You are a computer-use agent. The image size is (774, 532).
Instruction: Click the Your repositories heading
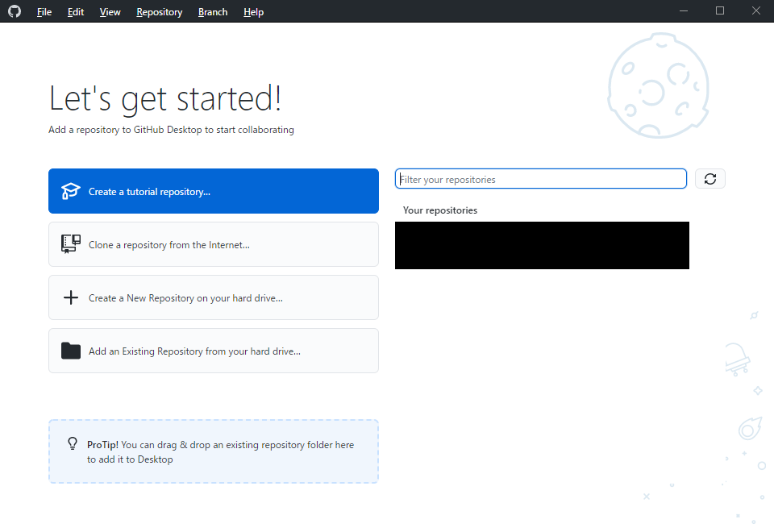point(440,210)
